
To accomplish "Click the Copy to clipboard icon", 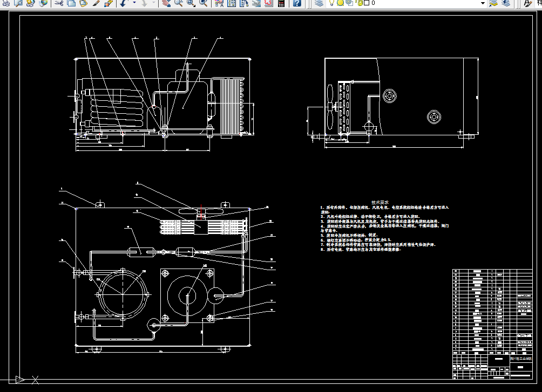I will 72,3.
